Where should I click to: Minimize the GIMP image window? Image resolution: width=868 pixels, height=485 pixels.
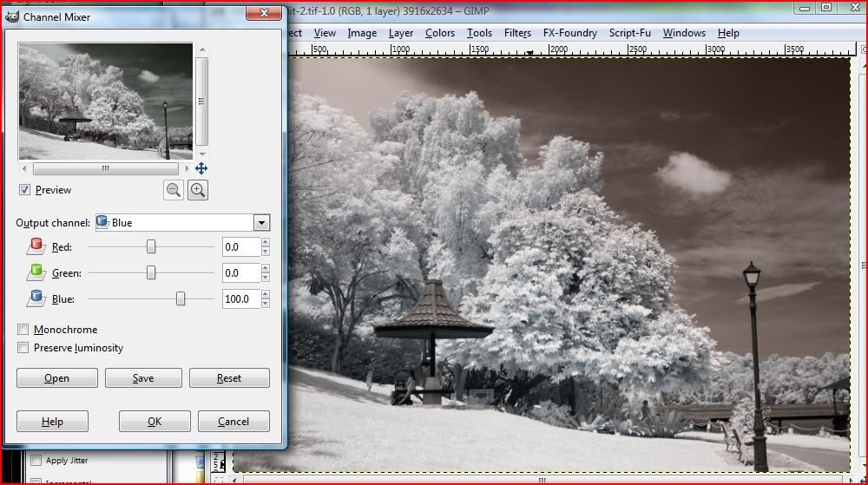[x=805, y=7]
